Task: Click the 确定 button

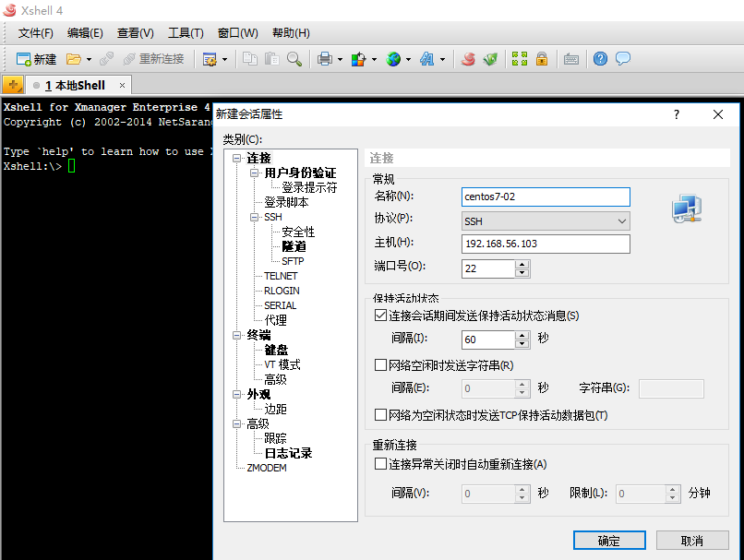Action: click(x=609, y=541)
